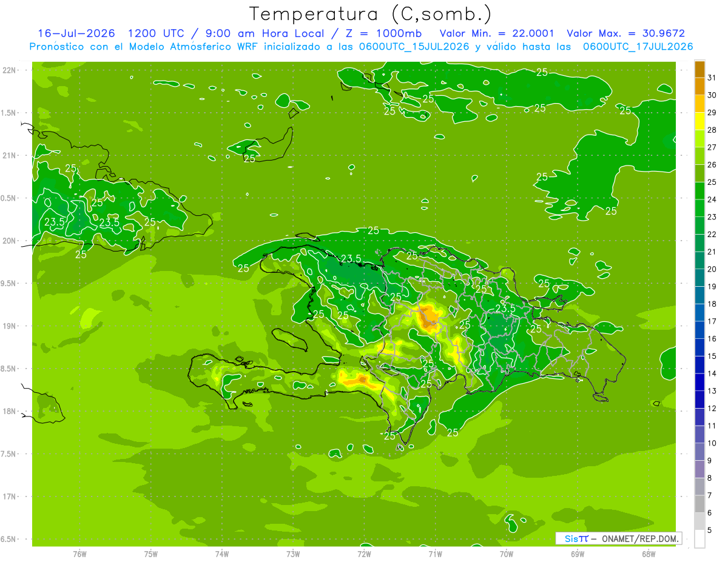Click the "69W" longitude label
The width and height of the screenshot is (728, 562).
coord(578,554)
